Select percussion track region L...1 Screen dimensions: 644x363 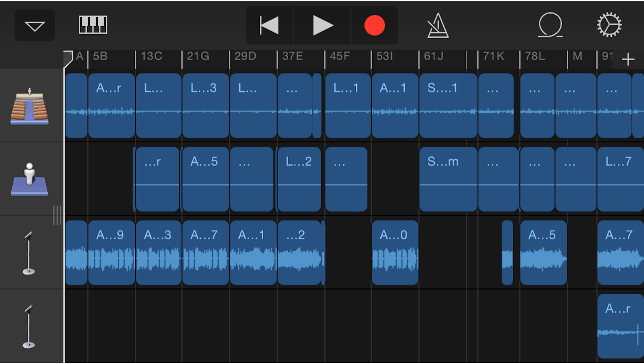[348, 106]
